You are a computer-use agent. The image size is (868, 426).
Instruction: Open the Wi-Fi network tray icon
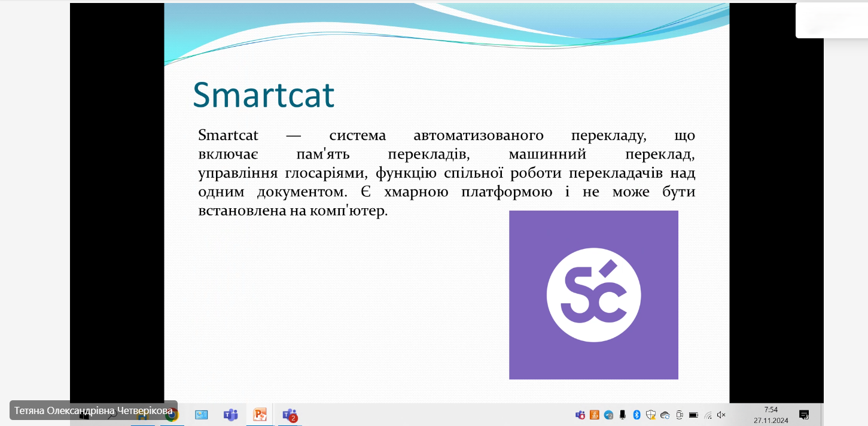pyautogui.click(x=708, y=415)
